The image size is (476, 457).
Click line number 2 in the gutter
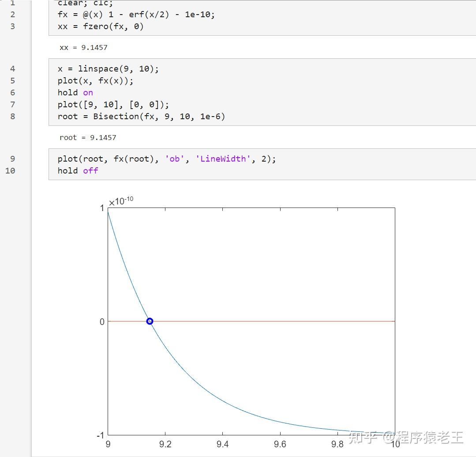click(12, 15)
